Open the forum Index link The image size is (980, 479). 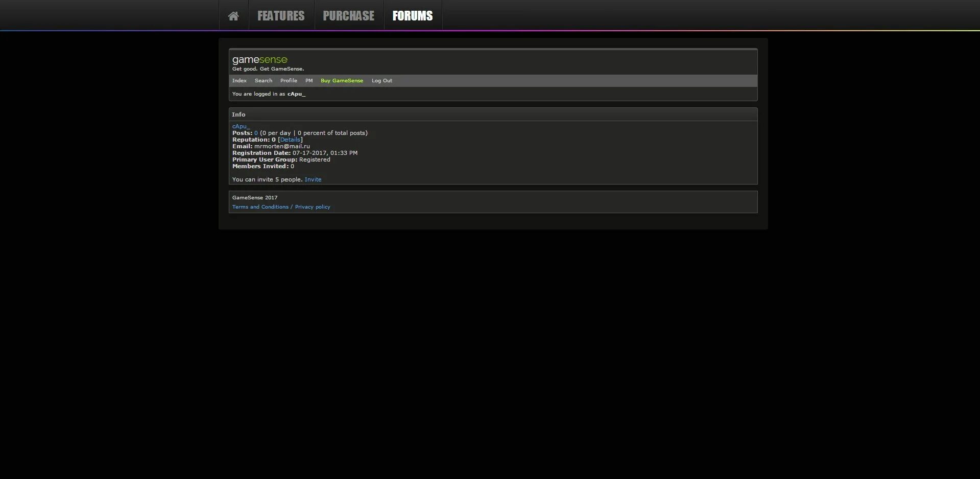coord(240,81)
